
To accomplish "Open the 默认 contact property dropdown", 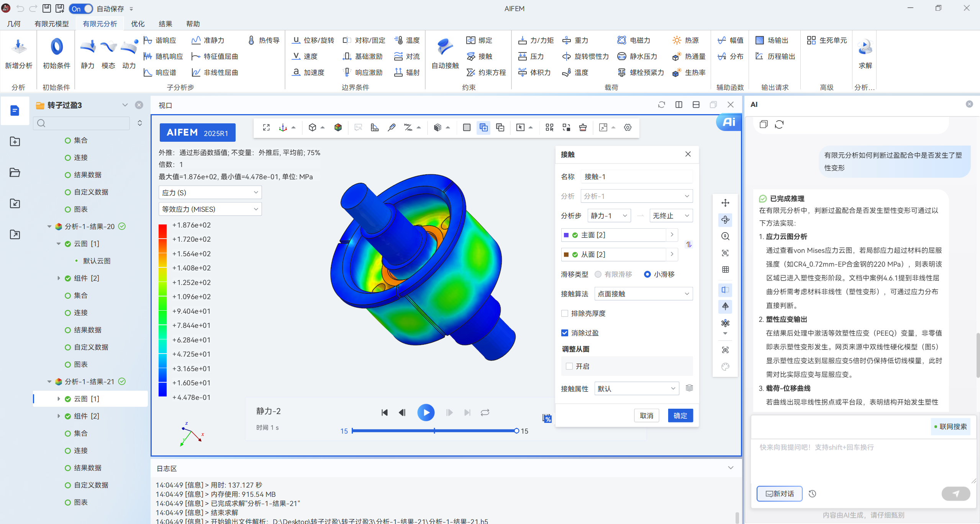I will 637,389.
